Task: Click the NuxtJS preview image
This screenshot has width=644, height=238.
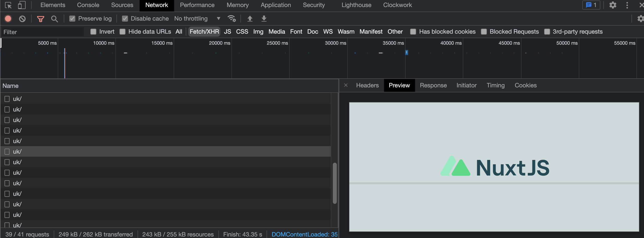Action: pyautogui.click(x=494, y=167)
